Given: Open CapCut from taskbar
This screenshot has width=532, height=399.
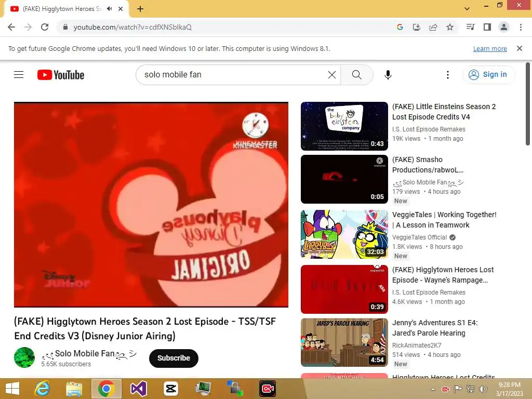Looking at the screenshot, I should coord(170,389).
